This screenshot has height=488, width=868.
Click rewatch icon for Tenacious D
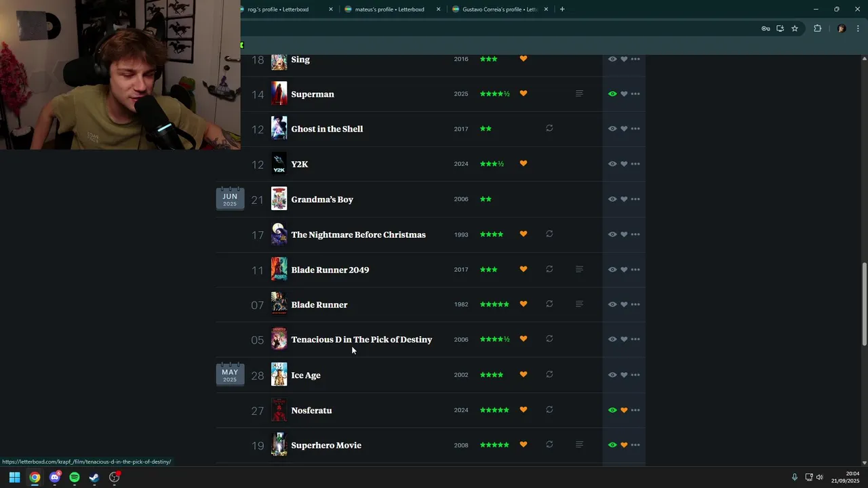[549, 339]
